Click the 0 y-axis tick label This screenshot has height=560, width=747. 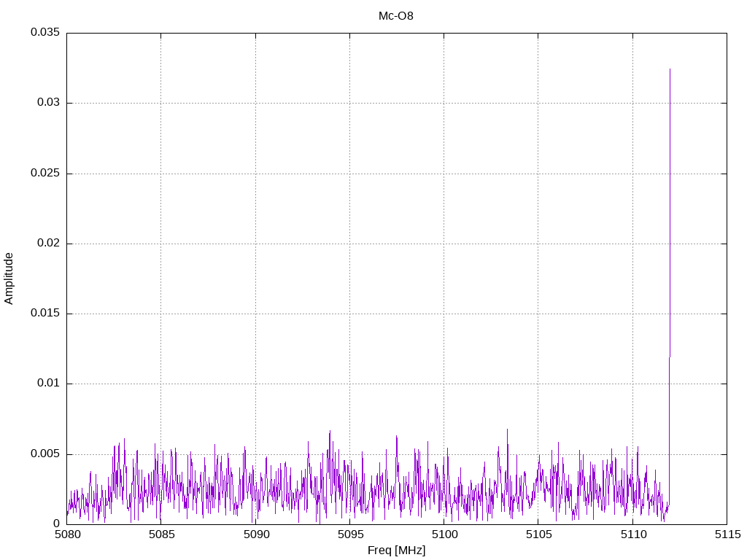click(x=56, y=524)
